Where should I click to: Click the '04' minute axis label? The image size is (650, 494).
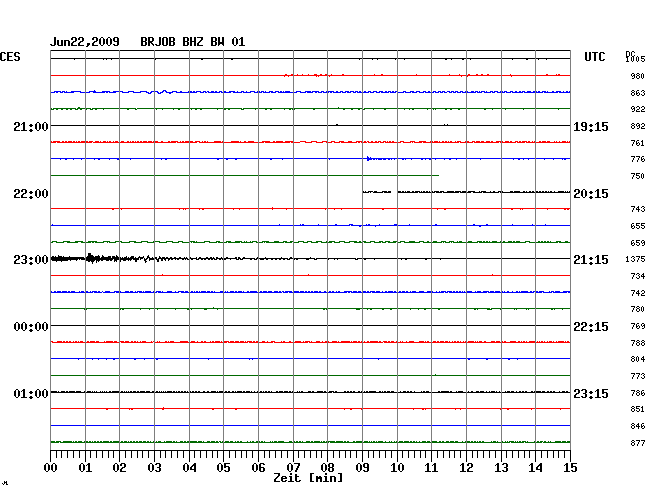point(189,467)
